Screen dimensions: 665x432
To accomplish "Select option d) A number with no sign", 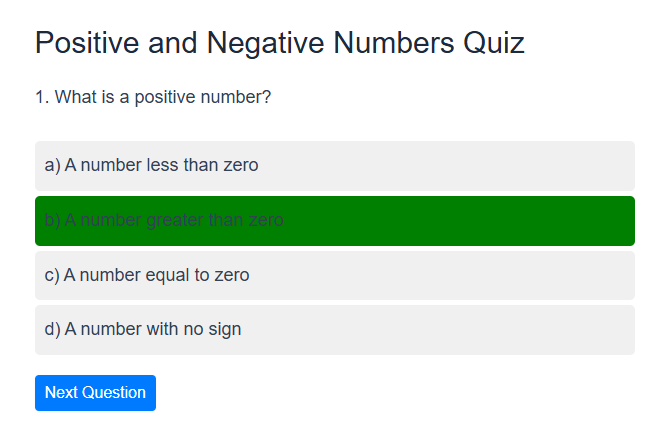I will 334,329.
